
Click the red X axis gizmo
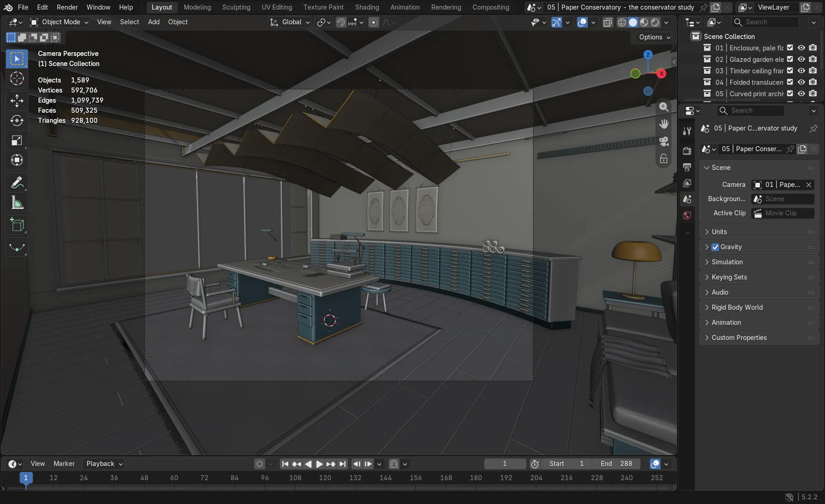(x=661, y=73)
